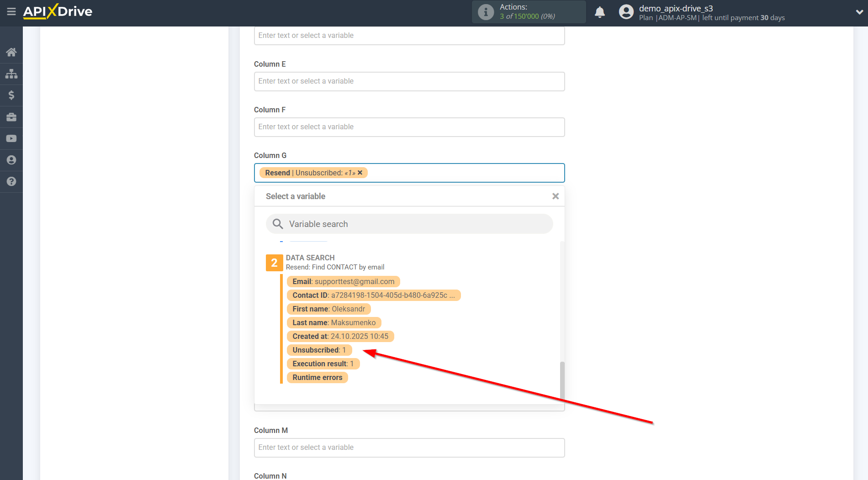The height and width of the screenshot is (480, 868).
Task: Expand the account dropdown chevron
Action: coord(859,12)
